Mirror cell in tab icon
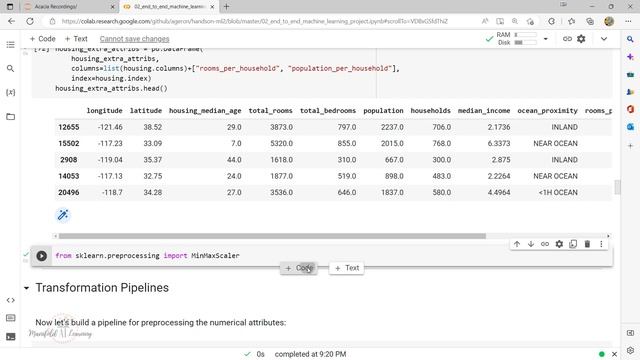The width and height of the screenshot is (640, 360). click(573, 244)
